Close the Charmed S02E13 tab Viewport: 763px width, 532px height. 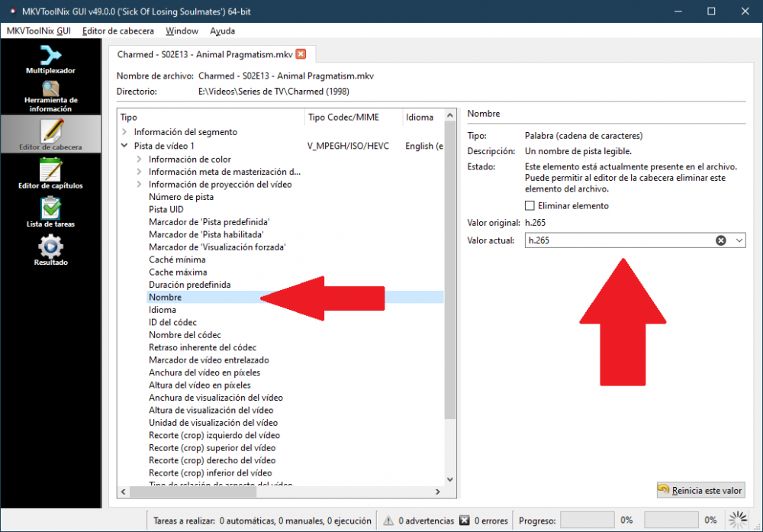point(301,54)
